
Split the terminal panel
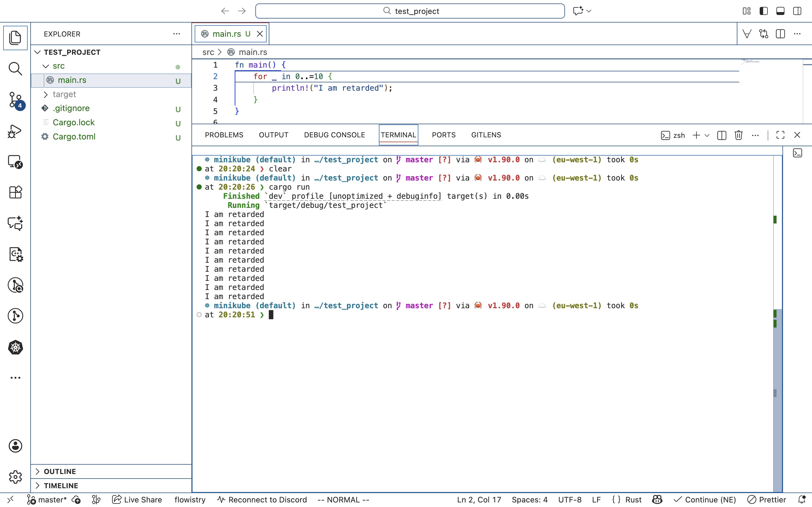[x=722, y=135]
